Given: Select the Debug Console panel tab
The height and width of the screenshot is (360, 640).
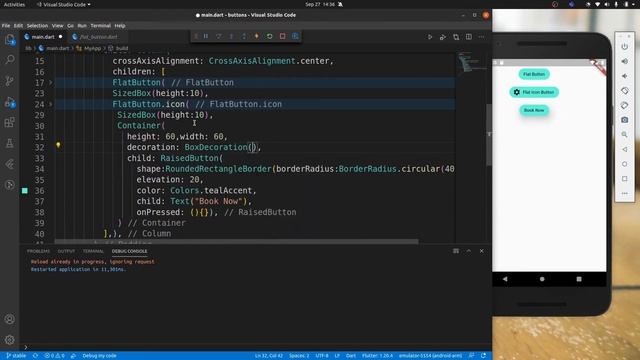Looking at the screenshot, I should pos(130,251).
